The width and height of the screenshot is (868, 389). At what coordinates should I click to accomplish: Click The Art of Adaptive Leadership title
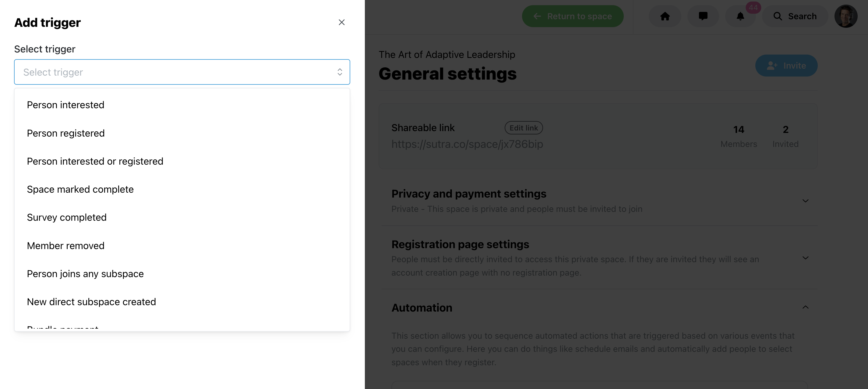447,55
